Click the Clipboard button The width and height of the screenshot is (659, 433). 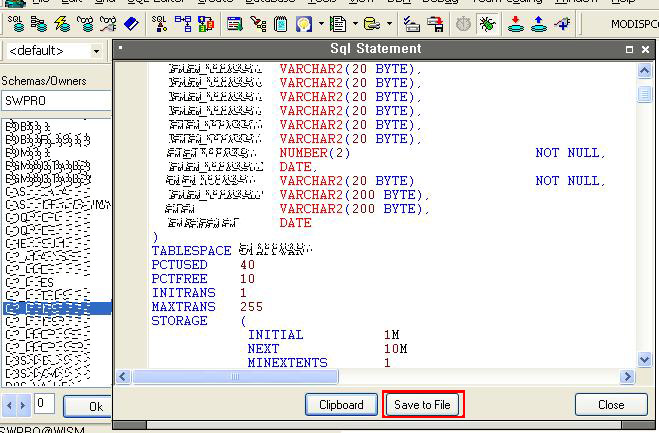341,405
